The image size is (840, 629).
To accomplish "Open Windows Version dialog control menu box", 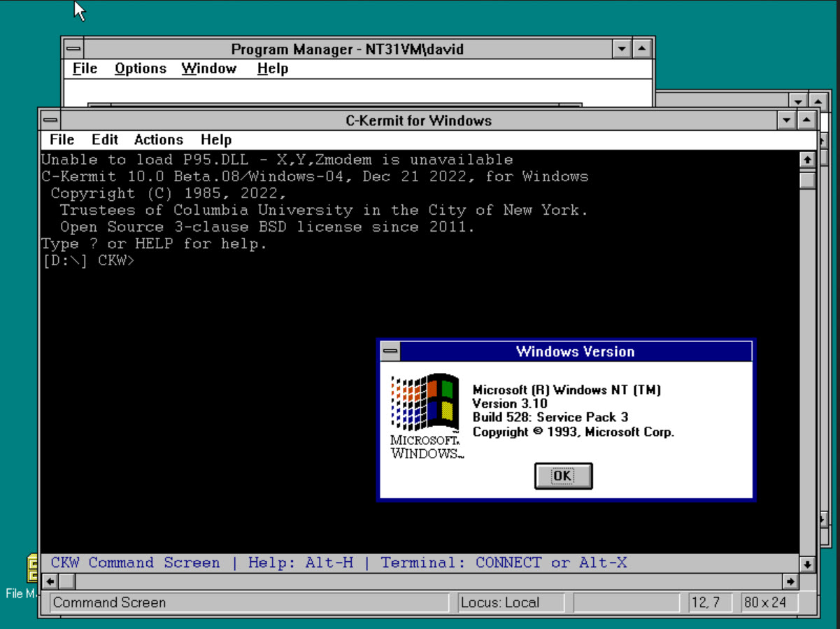I will [x=390, y=351].
